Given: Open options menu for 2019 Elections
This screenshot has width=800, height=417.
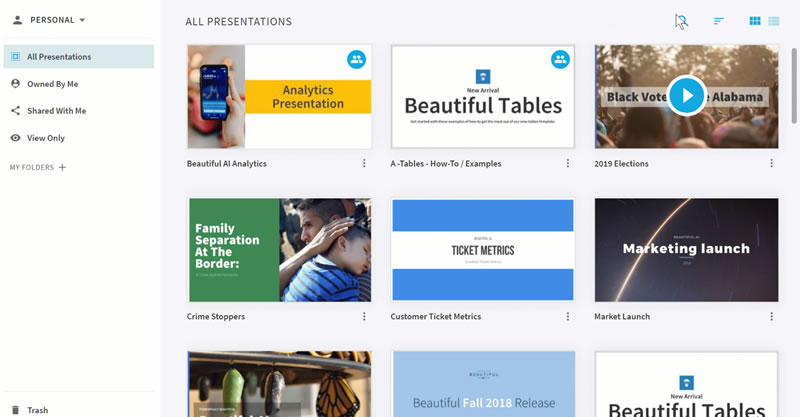Looking at the screenshot, I should [x=771, y=163].
